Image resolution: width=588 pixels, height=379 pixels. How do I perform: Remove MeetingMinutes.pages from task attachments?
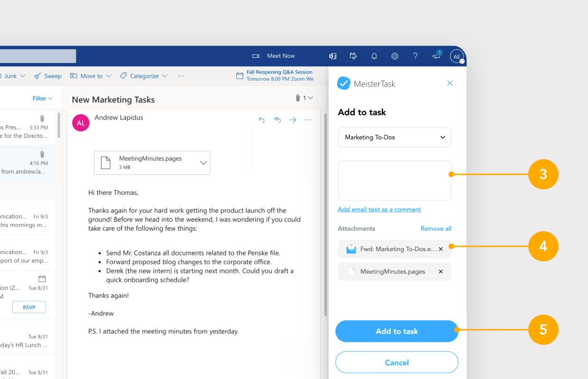[x=441, y=271]
